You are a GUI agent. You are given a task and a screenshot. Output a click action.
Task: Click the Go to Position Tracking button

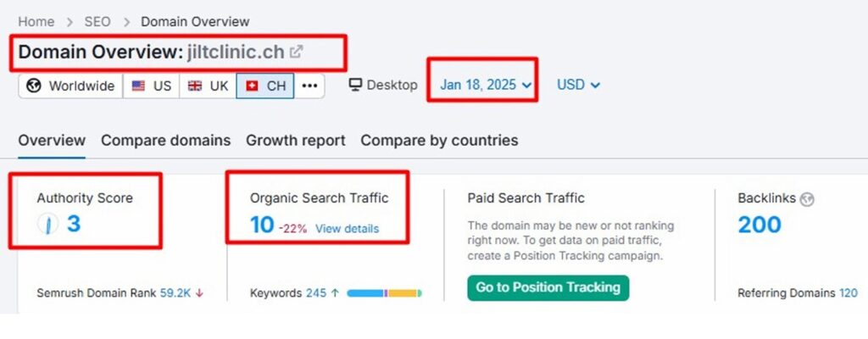coord(548,287)
